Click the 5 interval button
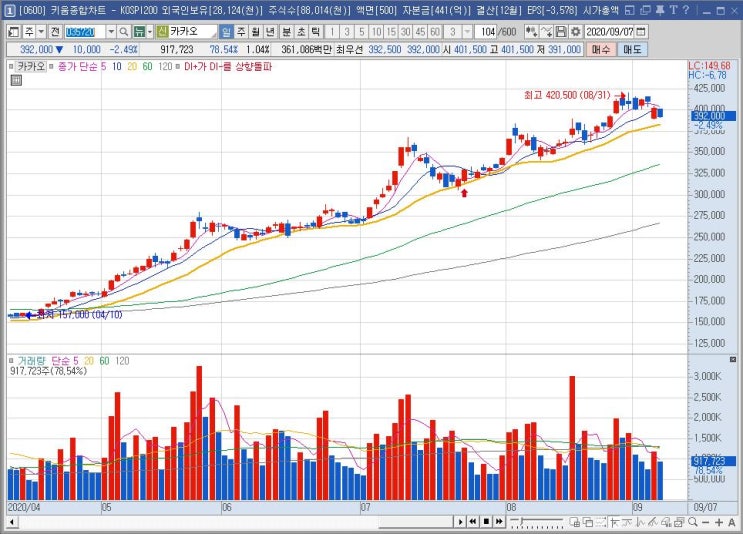The height and width of the screenshot is (534, 743). [362, 32]
